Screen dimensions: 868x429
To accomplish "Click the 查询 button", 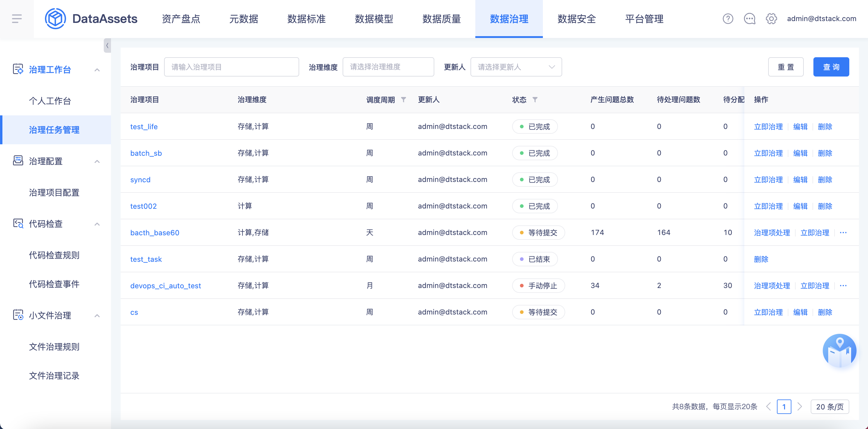I will coord(831,67).
